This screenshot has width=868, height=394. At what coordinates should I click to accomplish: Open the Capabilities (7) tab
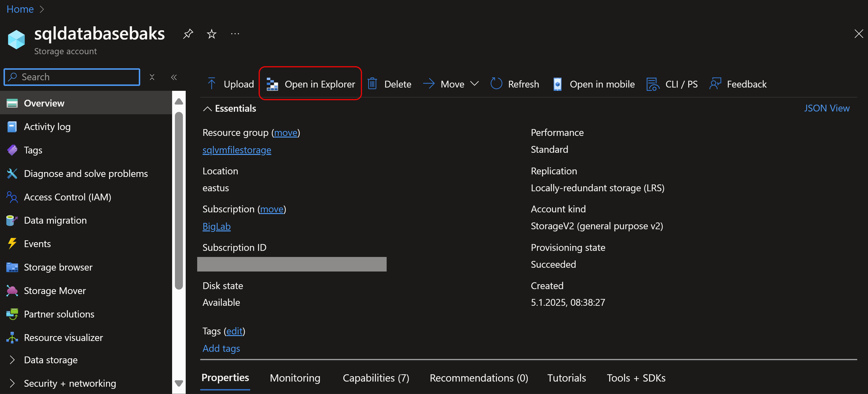coord(376,378)
